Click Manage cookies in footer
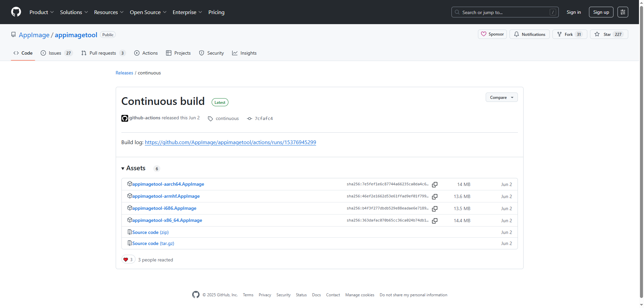Viewport: 644px width, 308px height. pos(360,295)
